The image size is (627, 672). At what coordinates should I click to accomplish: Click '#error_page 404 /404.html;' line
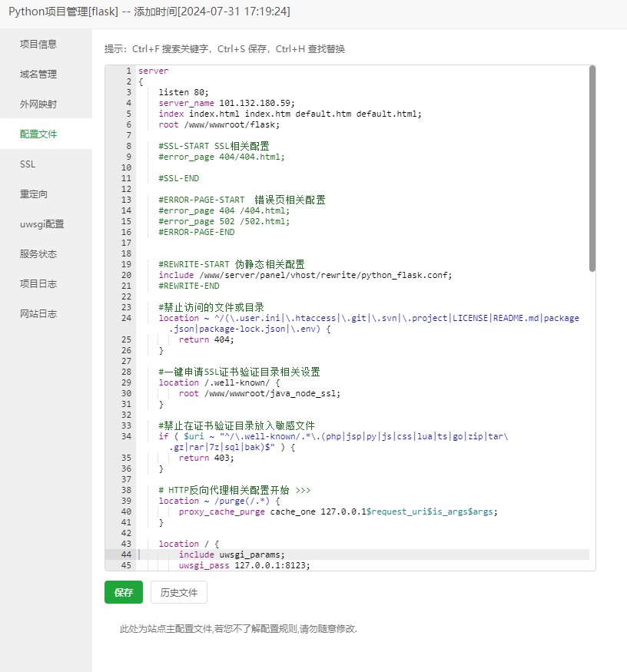click(x=224, y=210)
